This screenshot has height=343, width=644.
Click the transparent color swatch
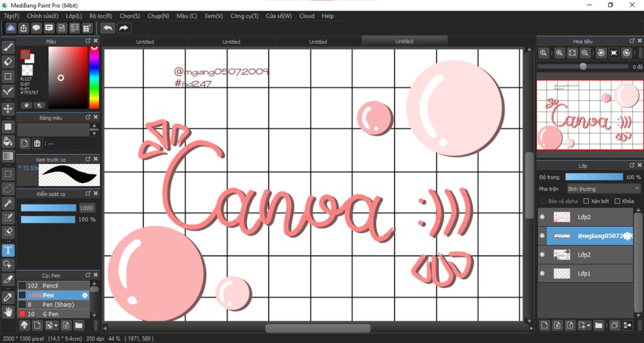(27, 70)
